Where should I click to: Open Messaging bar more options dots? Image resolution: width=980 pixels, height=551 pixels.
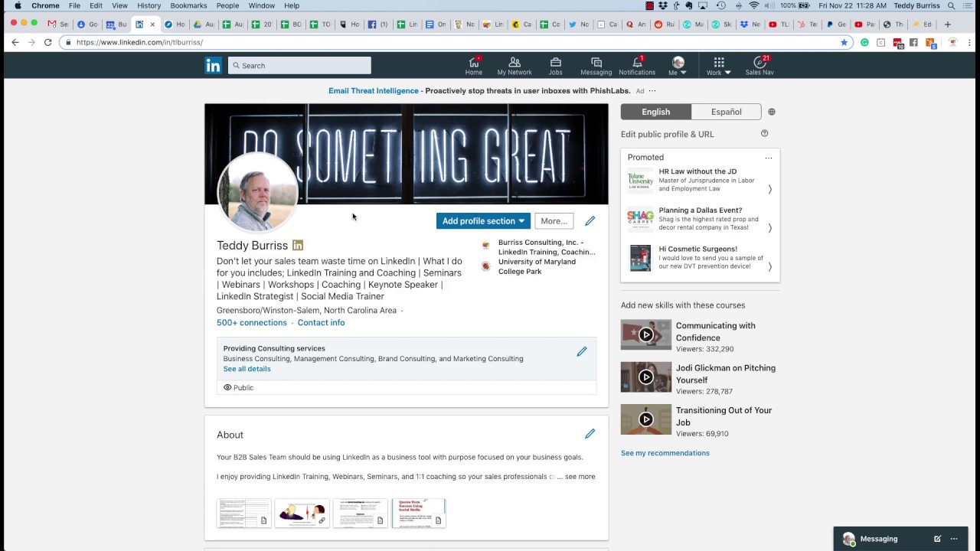(954, 539)
